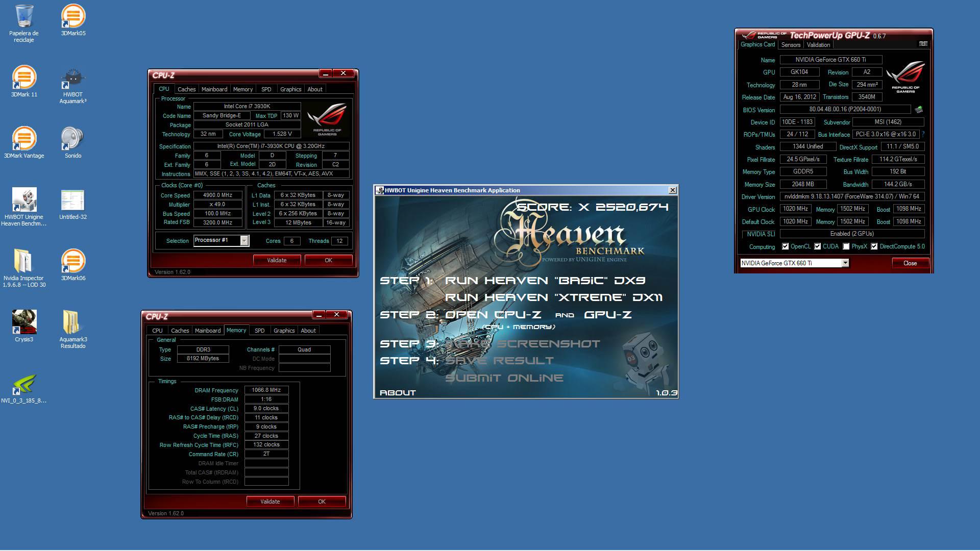Image resolution: width=980 pixels, height=551 pixels.
Task: Minimize the CPU-Z Memory window
Action: [x=318, y=315]
